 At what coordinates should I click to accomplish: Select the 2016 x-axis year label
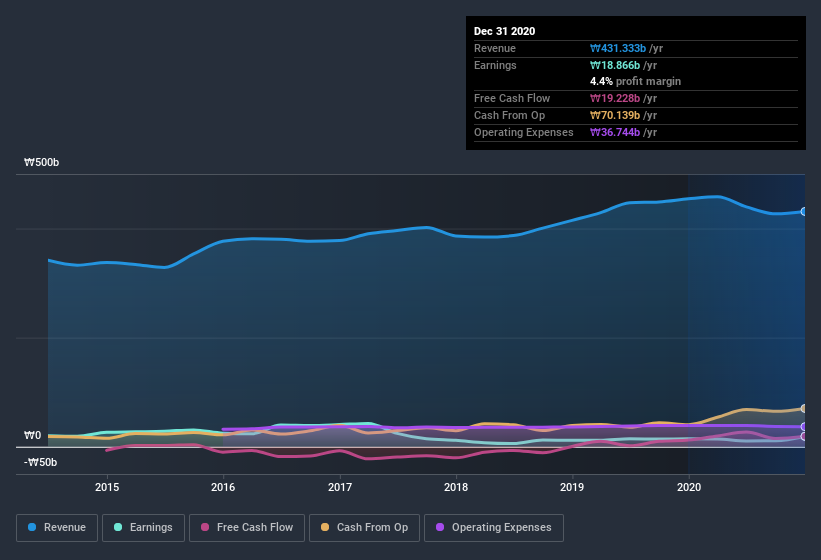coord(223,487)
